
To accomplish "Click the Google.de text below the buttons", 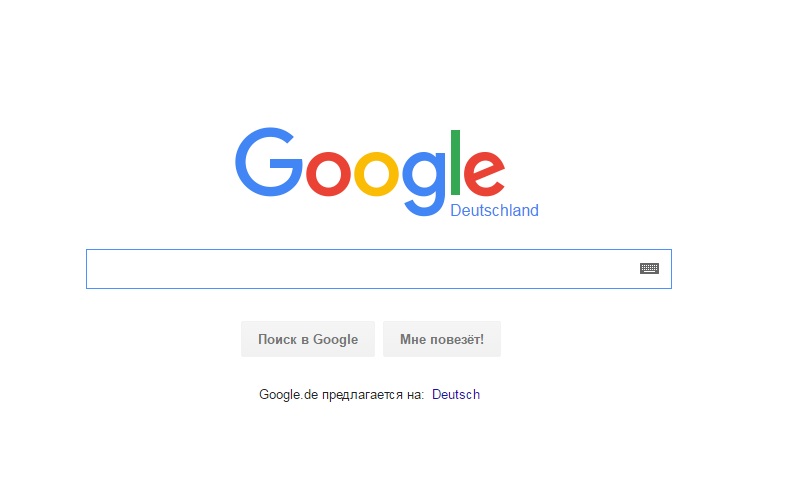I will pyautogui.click(x=288, y=395).
